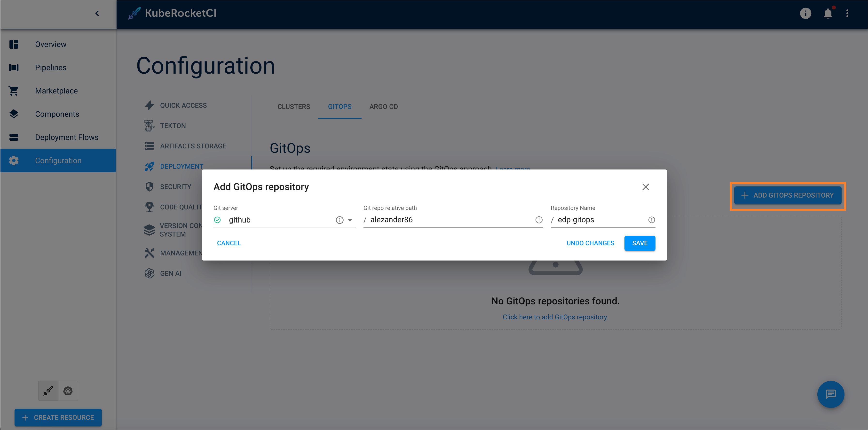Open the Tekton configuration section icon
The width and height of the screenshot is (868, 430).
149,125
